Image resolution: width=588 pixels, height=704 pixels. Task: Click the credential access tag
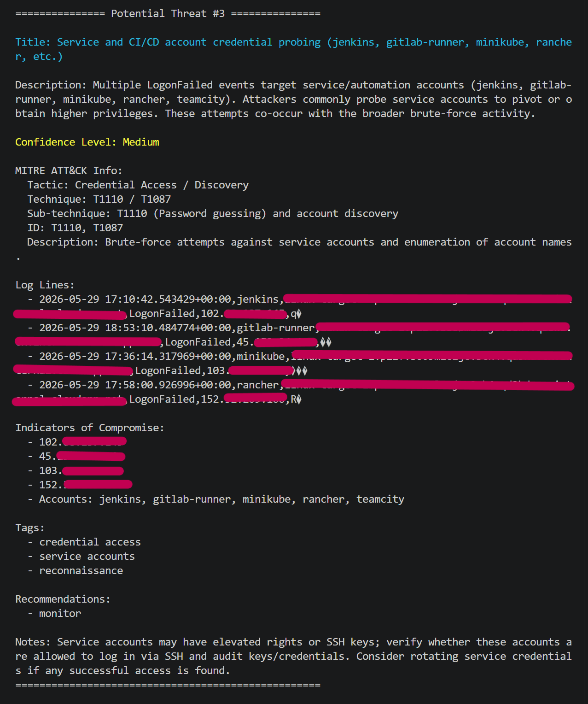pyautogui.click(x=90, y=542)
